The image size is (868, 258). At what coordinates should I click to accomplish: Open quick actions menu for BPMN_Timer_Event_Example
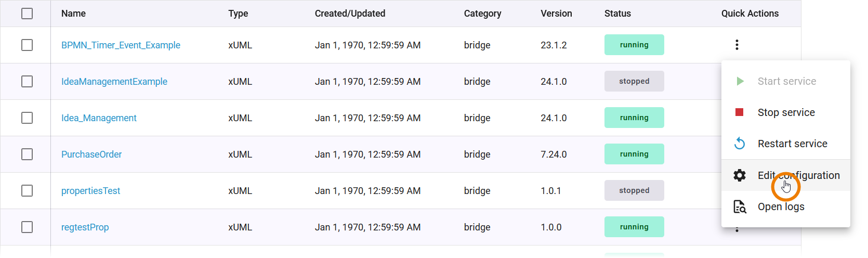point(737,45)
